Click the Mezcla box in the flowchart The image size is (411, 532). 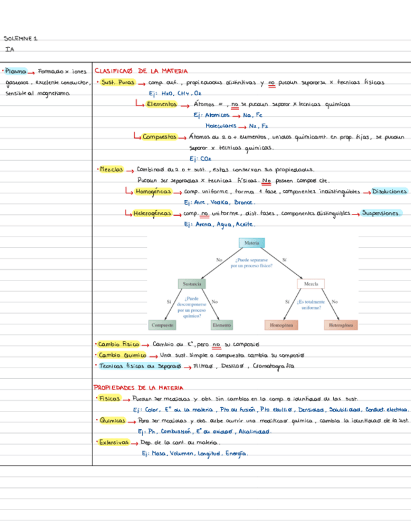tap(311, 284)
